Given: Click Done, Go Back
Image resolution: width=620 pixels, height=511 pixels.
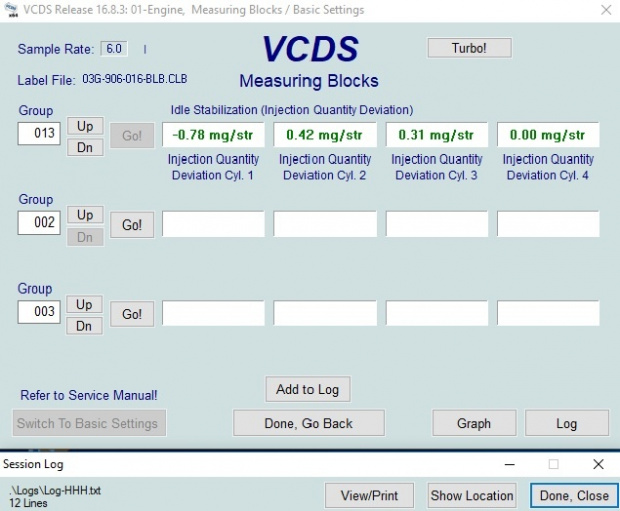Looking at the screenshot, I should (308, 423).
